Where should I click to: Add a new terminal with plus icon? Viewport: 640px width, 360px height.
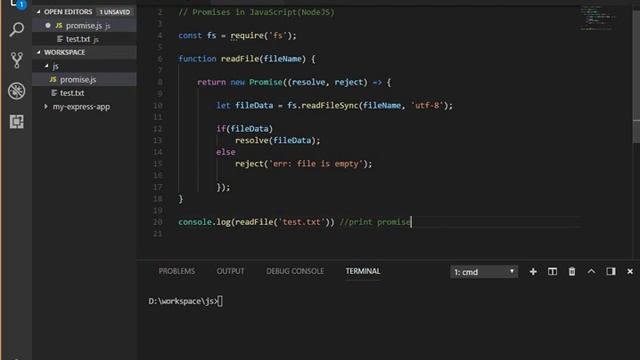[x=533, y=272]
